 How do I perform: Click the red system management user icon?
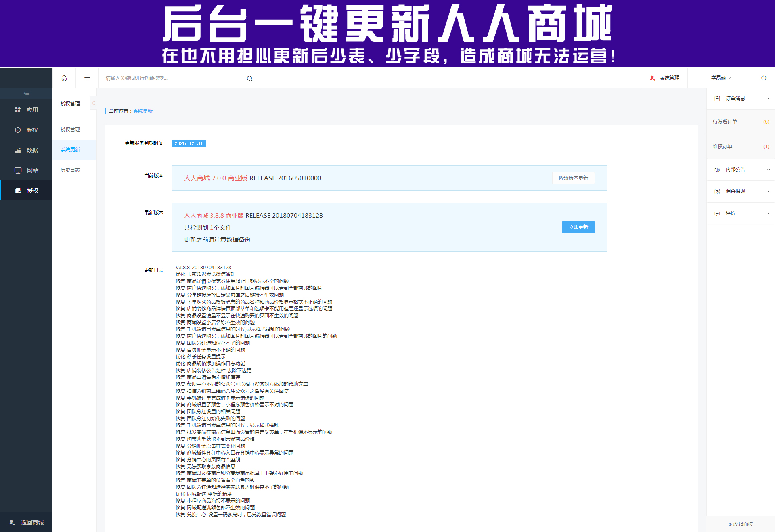tap(652, 78)
